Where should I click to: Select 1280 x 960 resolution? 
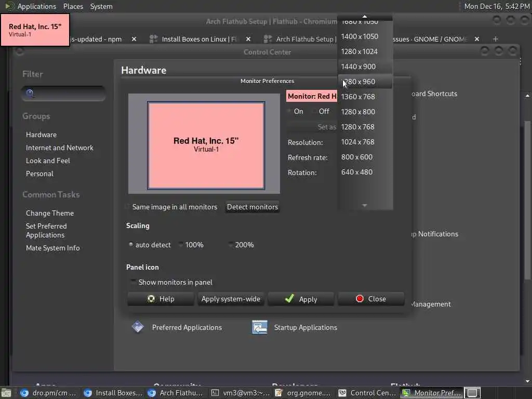(365, 82)
